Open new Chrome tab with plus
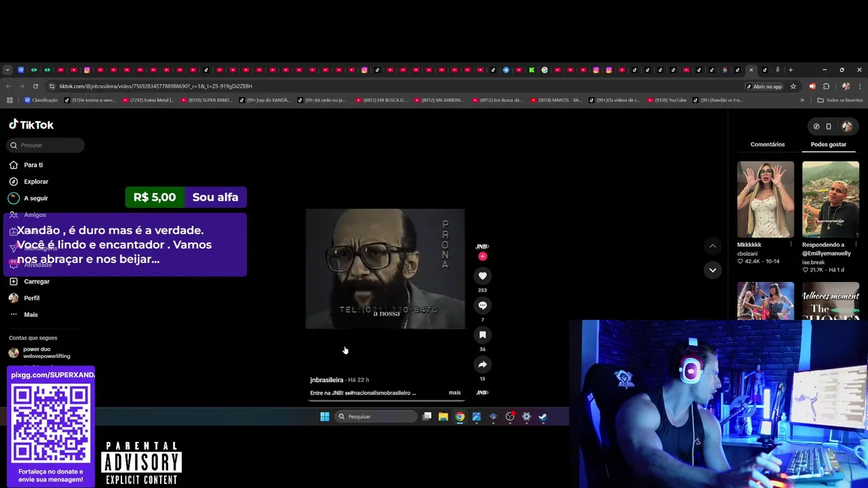The height and width of the screenshot is (488, 868). [x=790, y=70]
